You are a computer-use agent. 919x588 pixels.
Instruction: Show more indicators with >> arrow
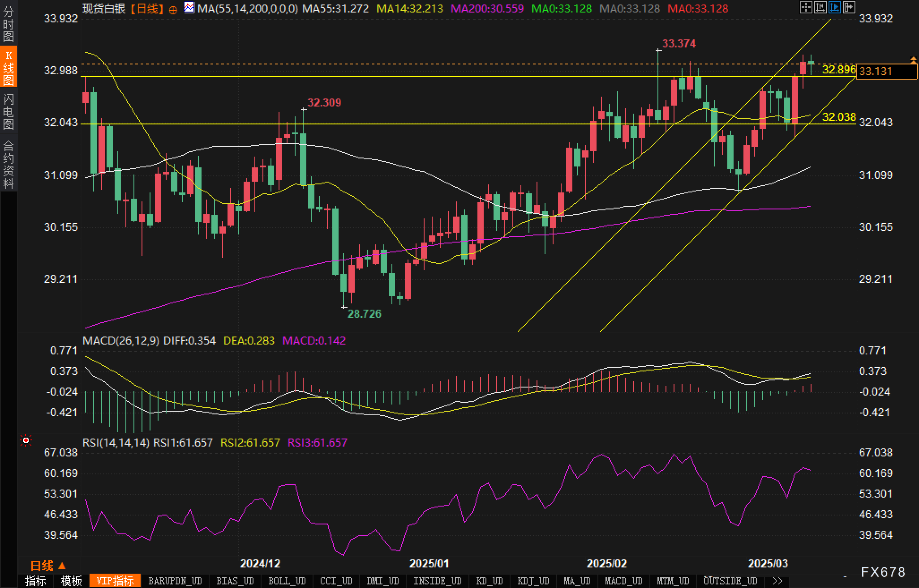[777, 581]
